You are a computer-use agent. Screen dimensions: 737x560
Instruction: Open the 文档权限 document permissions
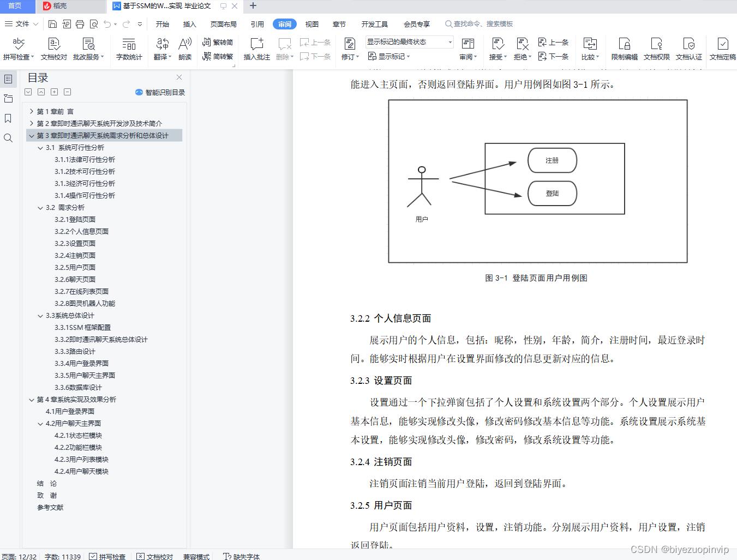coord(656,49)
